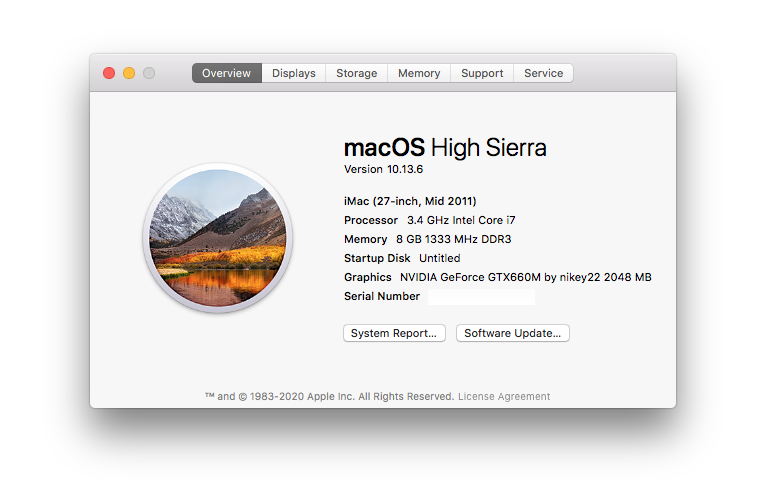The width and height of the screenshot is (775, 496).
Task: Click the High Sierra mountain artwork
Action: coord(218,238)
